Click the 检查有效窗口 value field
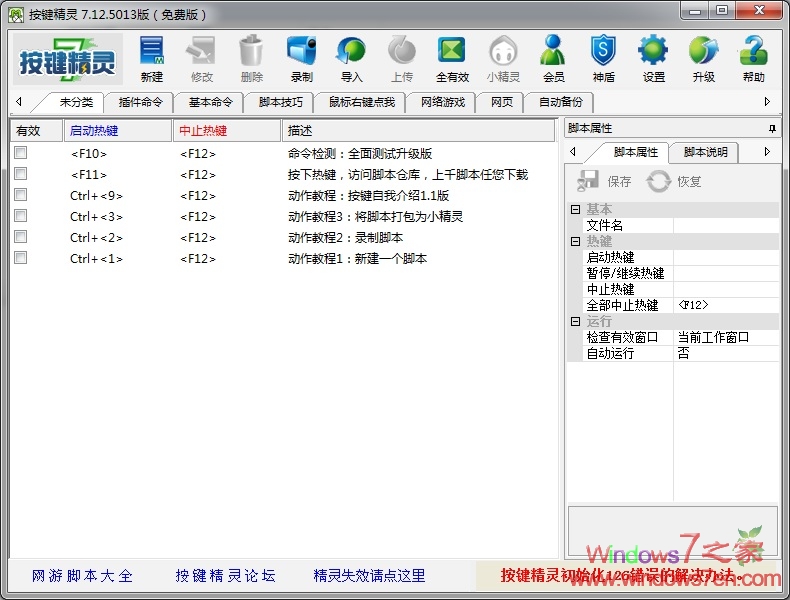 click(725, 337)
